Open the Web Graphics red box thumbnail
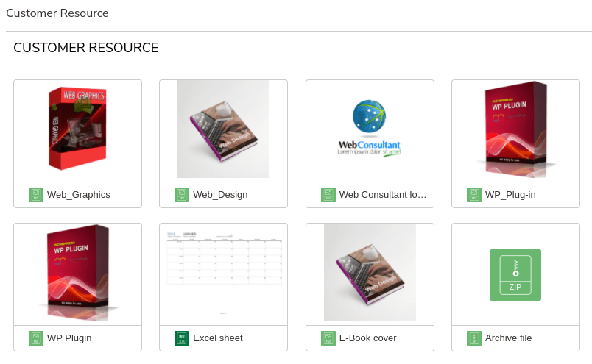The image size is (592, 364). (x=77, y=129)
